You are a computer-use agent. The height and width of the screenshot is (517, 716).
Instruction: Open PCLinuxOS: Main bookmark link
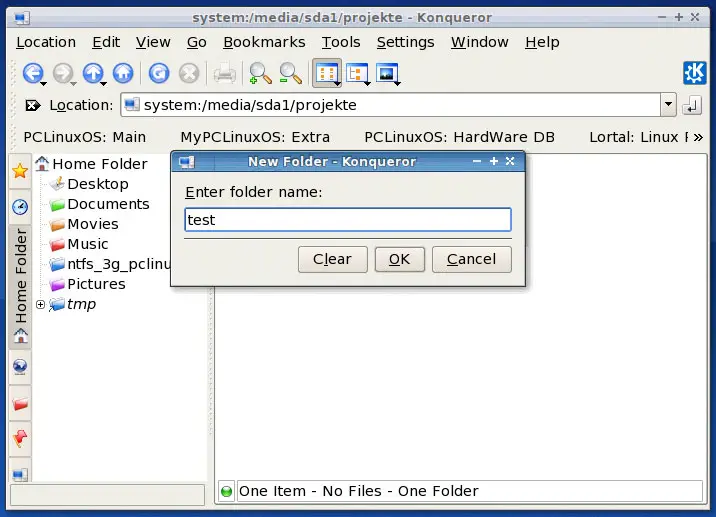85,137
